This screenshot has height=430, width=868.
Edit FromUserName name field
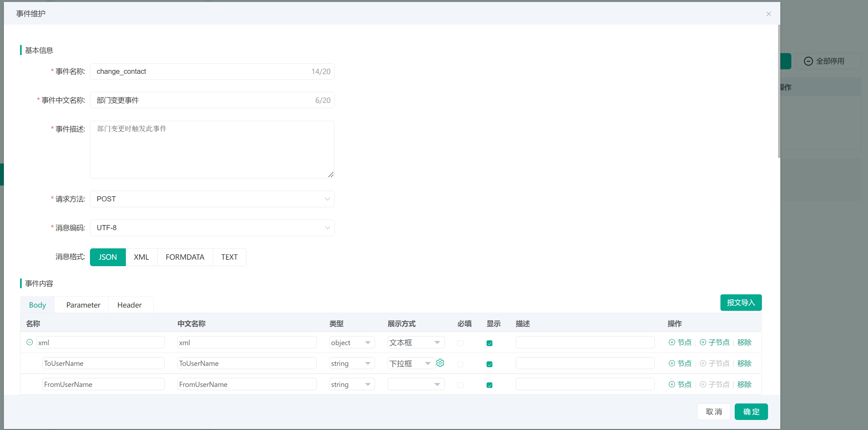(103, 384)
